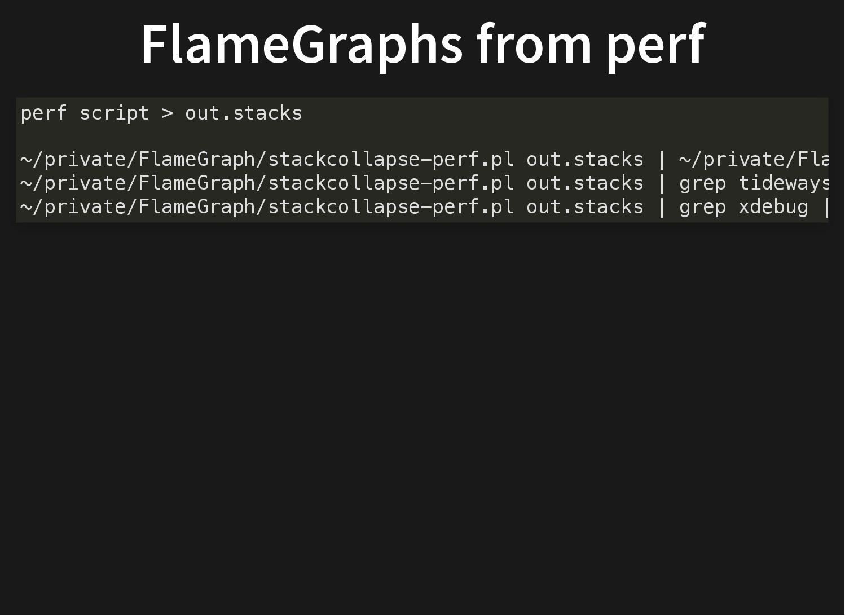Click the '>' redirect symbol in the code
The image size is (845, 616).
tap(168, 113)
